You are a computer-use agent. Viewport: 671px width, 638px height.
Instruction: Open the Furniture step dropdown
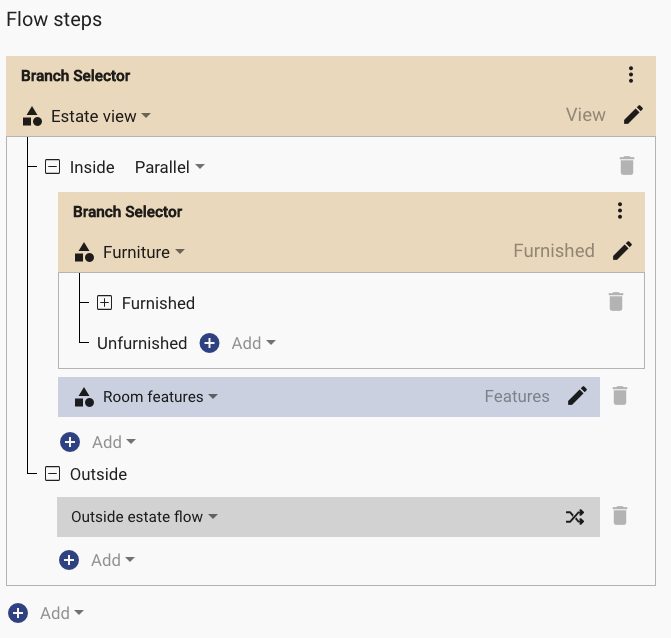tap(144, 252)
